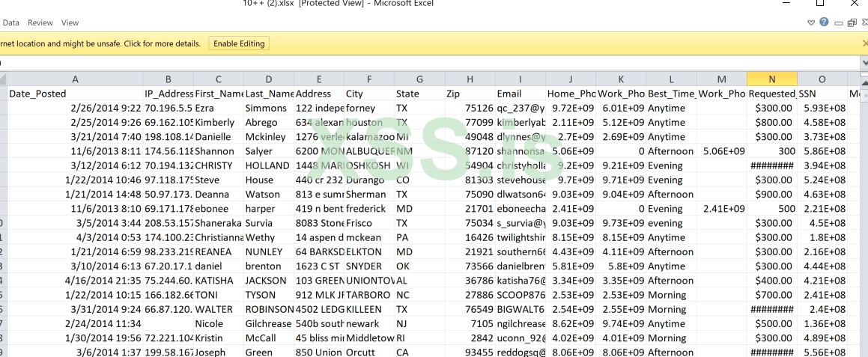Open protected view details message link
Viewport: 868px width, 357px height.
click(x=100, y=43)
